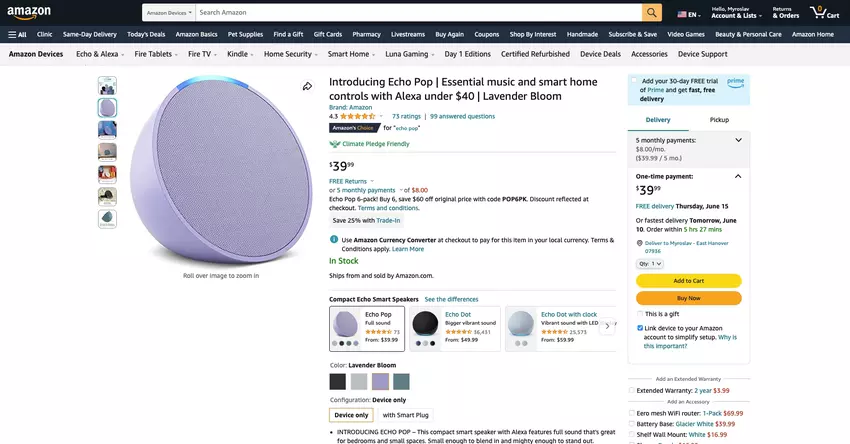This screenshot has width=850, height=444.
Task: Switch to the Pickup tab
Action: (719, 119)
